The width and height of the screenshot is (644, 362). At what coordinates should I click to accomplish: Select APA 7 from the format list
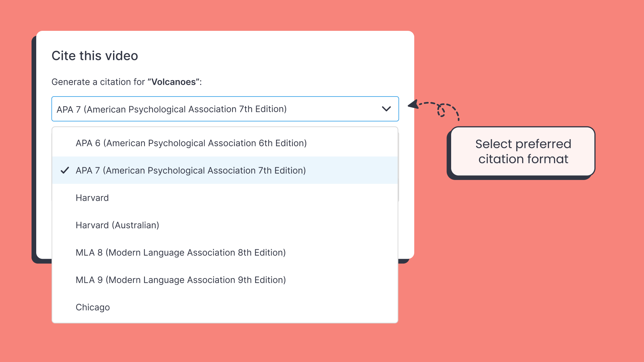(x=191, y=170)
